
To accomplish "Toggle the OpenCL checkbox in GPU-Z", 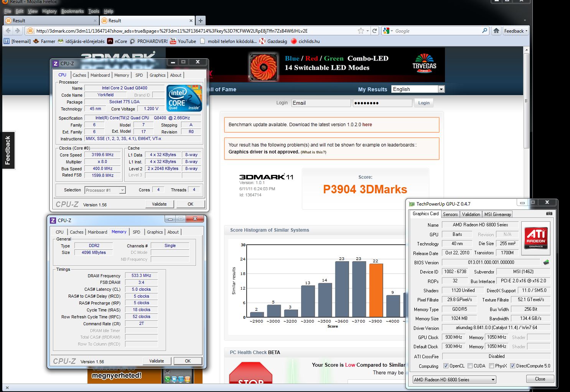I will (x=446, y=366).
